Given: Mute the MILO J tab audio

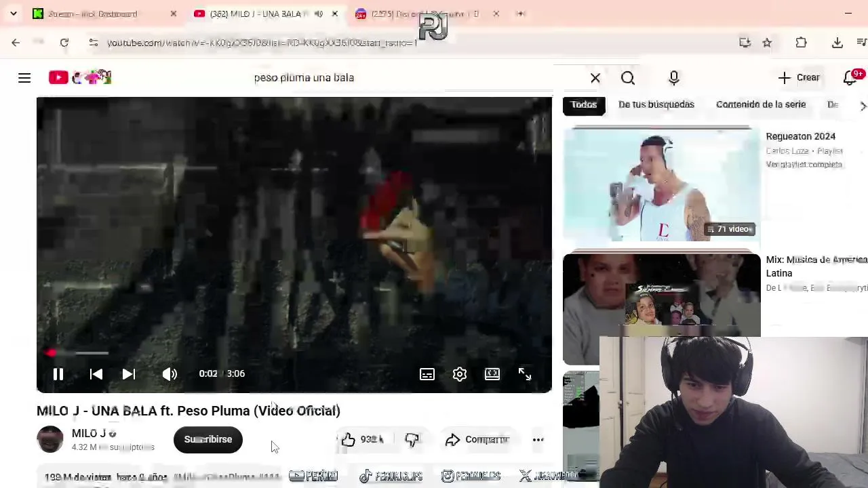Looking at the screenshot, I should [319, 14].
